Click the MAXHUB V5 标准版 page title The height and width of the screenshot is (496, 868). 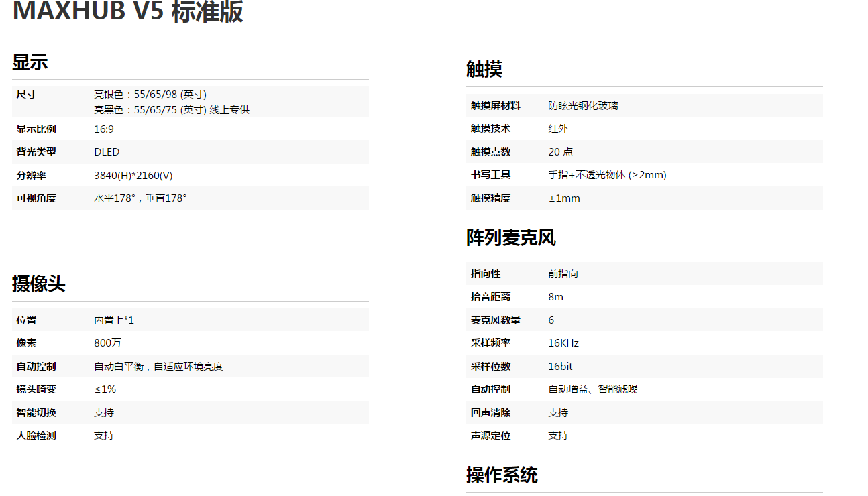click(127, 11)
